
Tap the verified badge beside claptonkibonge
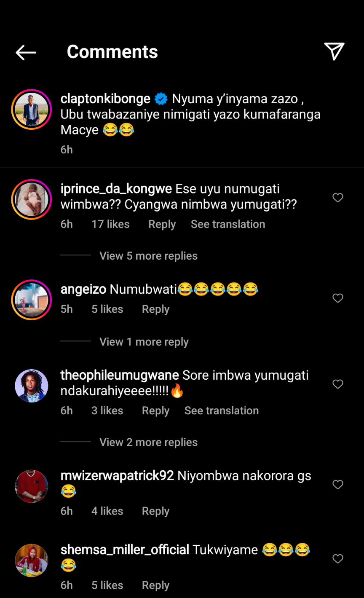click(161, 99)
